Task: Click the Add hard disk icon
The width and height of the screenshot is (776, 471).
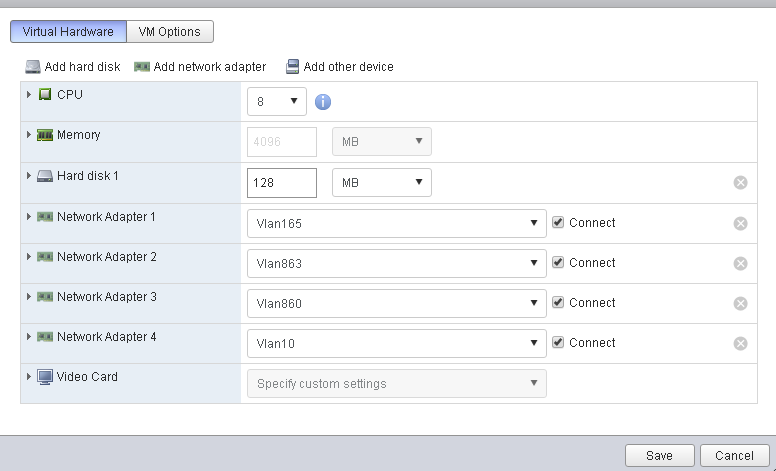Action: [x=33, y=67]
